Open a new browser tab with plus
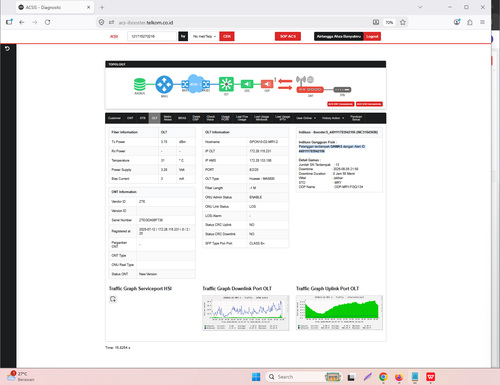The image size is (500, 385). (102, 7)
